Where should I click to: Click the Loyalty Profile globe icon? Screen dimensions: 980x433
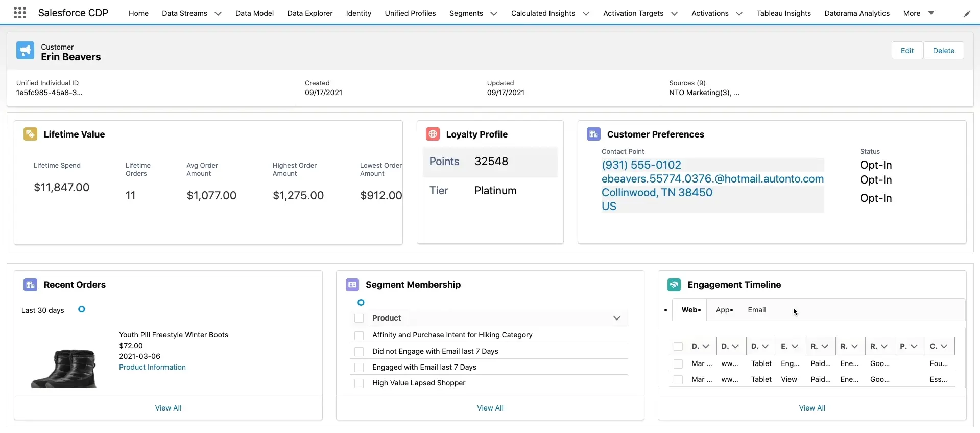coord(433,134)
